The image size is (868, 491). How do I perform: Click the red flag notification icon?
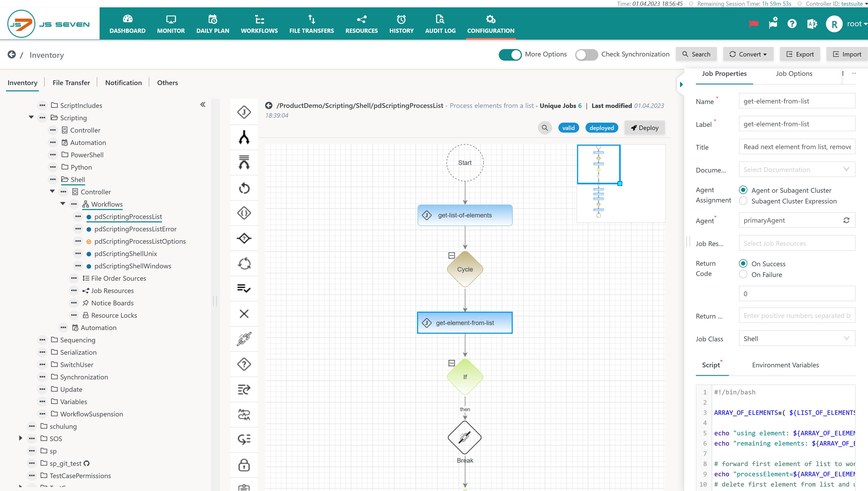coord(753,24)
